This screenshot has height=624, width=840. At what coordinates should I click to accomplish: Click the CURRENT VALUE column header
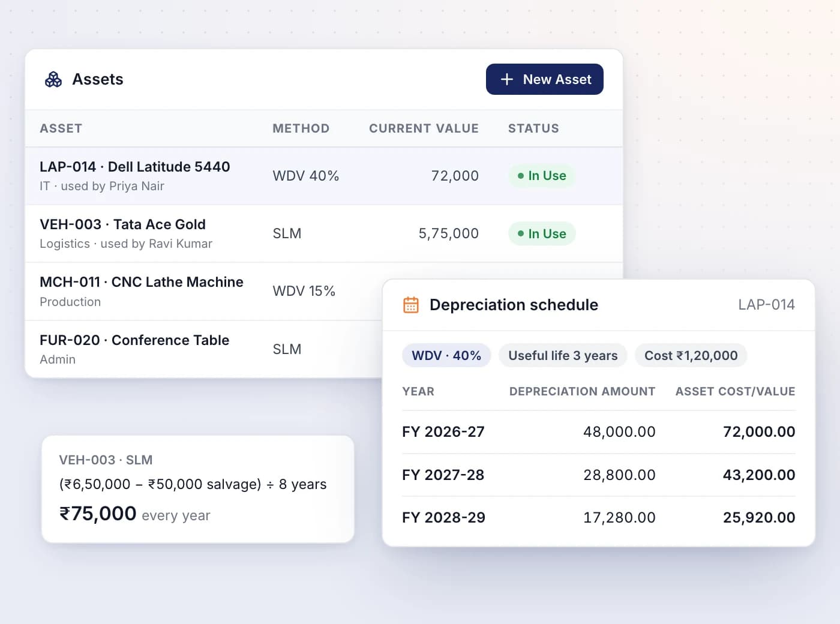tap(424, 128)
